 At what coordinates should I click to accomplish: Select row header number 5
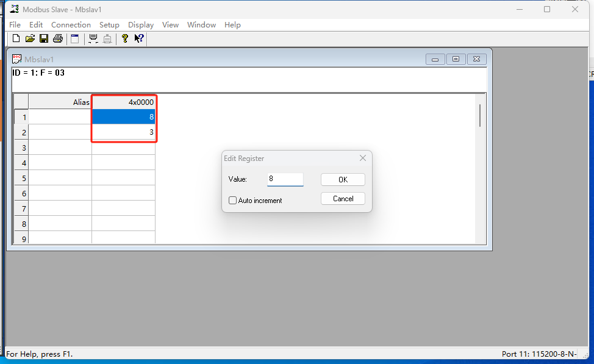click(x=21, y=179)
